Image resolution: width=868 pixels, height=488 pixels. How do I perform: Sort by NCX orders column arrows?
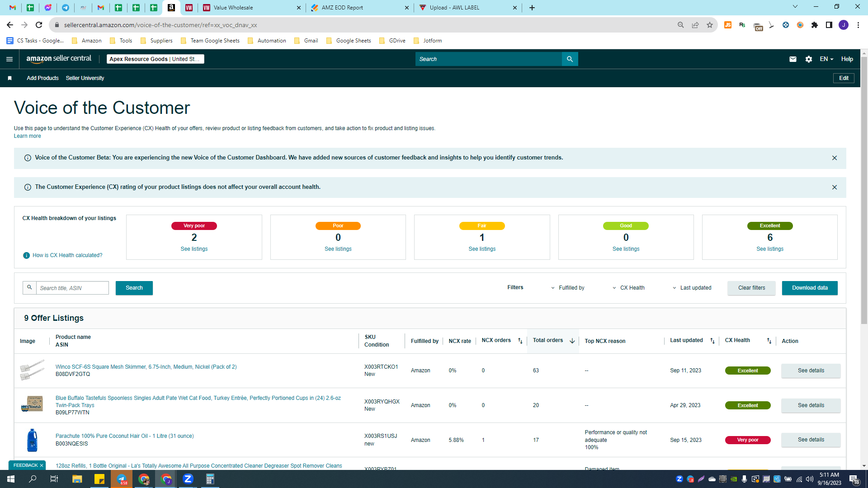520,341
